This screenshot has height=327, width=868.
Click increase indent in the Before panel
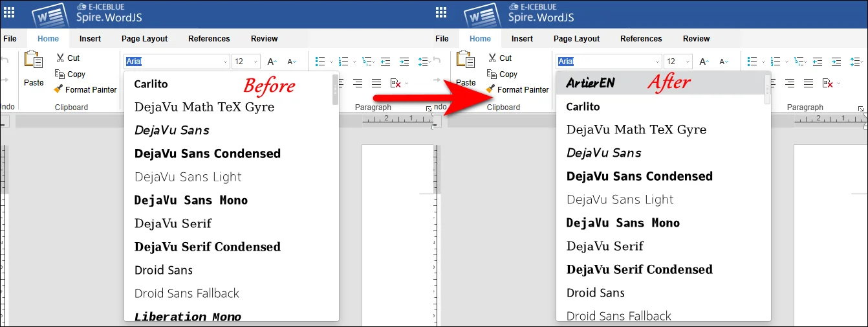pos(404,62)
